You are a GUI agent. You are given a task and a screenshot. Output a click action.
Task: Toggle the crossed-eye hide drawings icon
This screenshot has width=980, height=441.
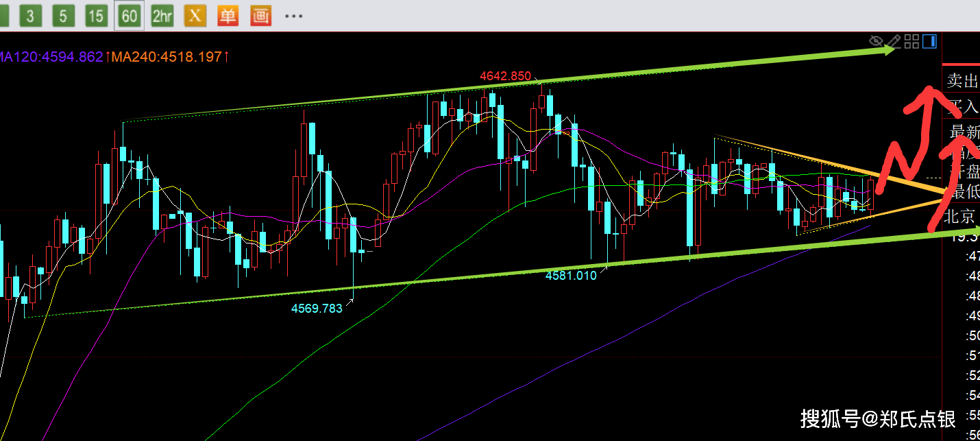click(x=875, y=42)
